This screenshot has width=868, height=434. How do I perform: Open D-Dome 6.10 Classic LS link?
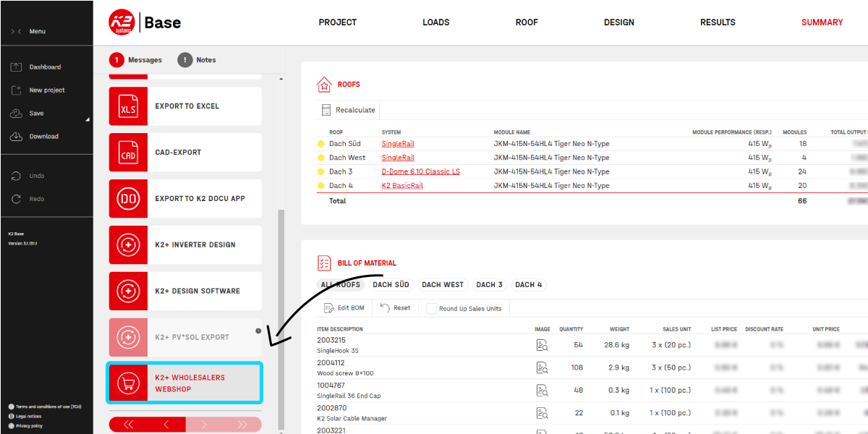click(x=421, y=171)
